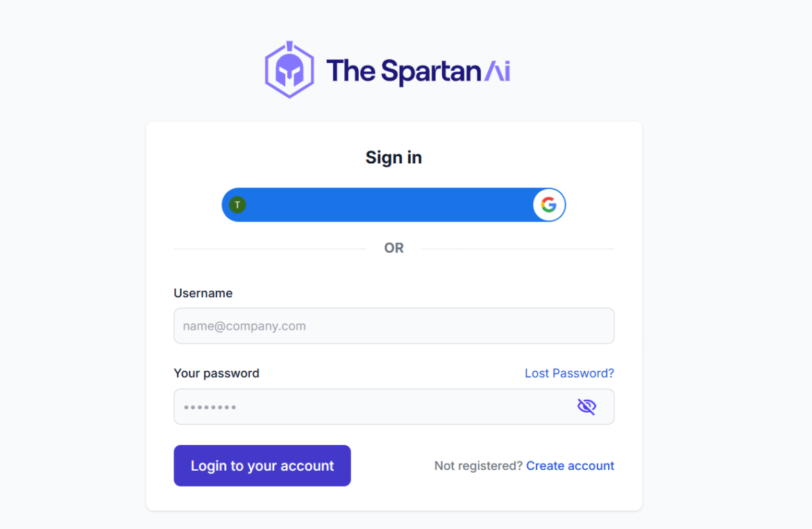Focus the Username input field

(x=394, y=326)
